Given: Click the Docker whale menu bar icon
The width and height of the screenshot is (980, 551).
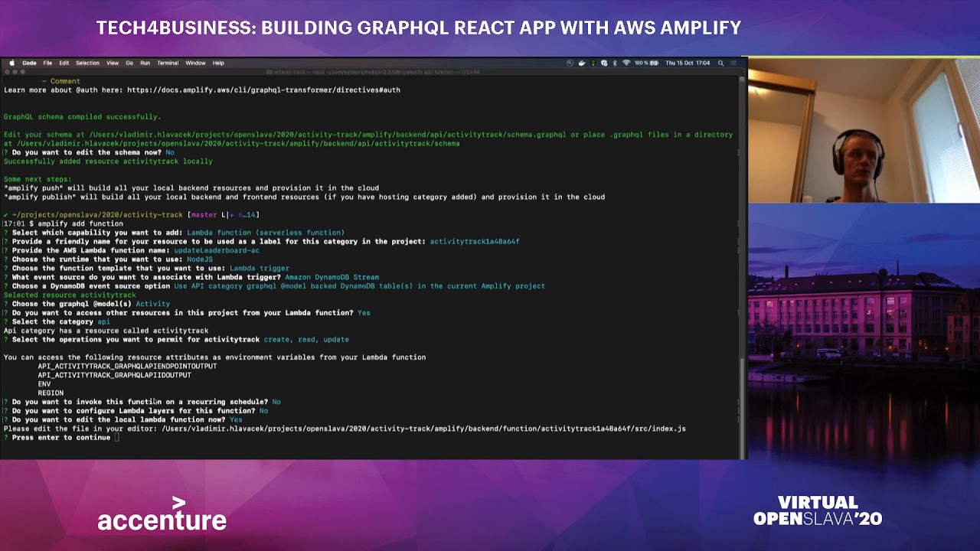Looking at the screenshot, I should (582, 63).
